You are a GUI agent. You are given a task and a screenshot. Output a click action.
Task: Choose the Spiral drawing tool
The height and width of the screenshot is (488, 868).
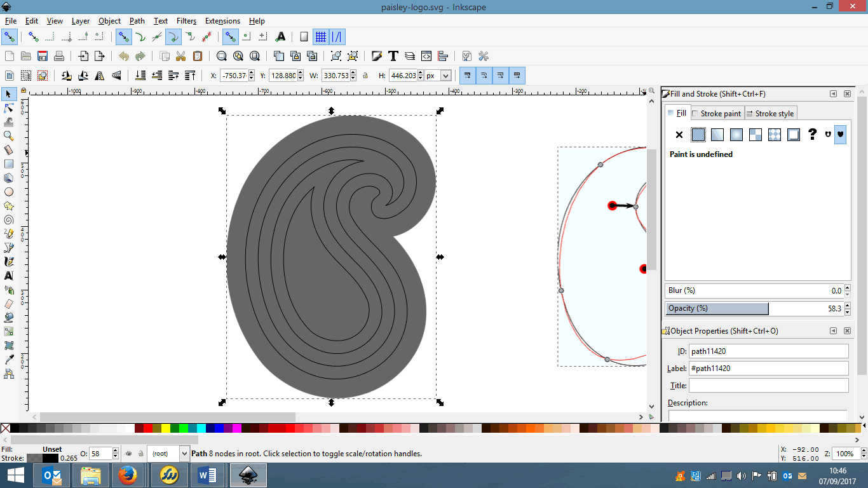coord(9,220)
